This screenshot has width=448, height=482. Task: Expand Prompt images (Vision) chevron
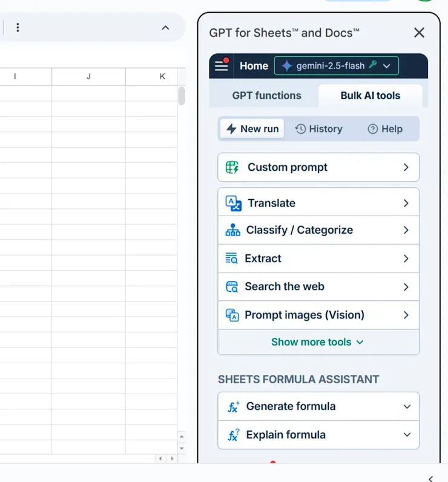click(x=406, y=315)
